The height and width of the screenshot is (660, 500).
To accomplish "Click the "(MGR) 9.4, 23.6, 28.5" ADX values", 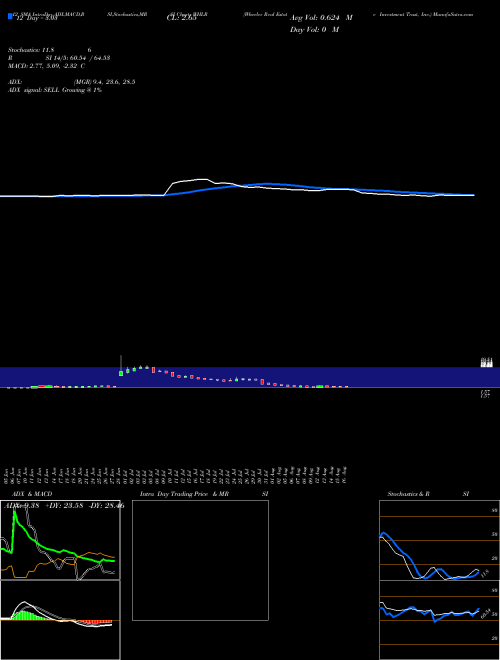I will pyautogui.click(x=104, y=82).
